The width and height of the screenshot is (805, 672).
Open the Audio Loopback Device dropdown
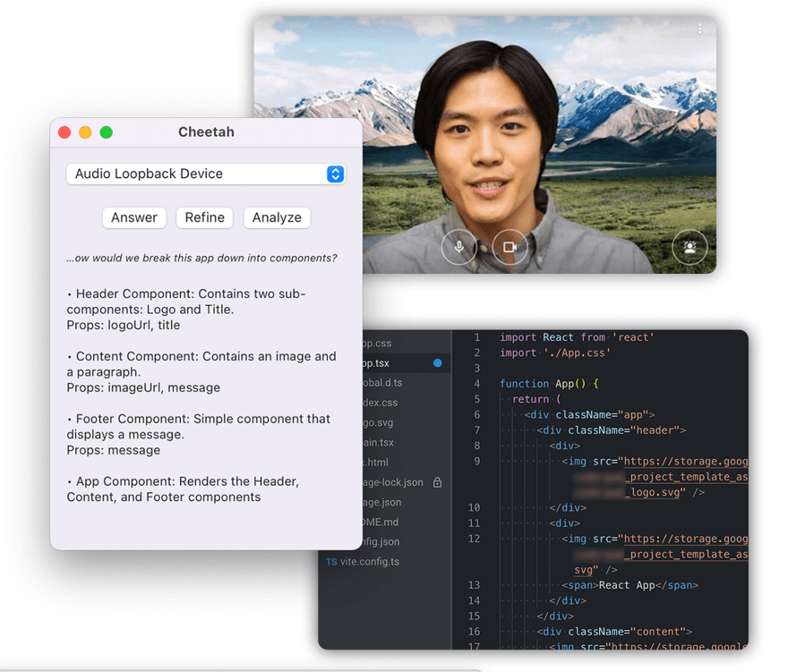[205, 174]
